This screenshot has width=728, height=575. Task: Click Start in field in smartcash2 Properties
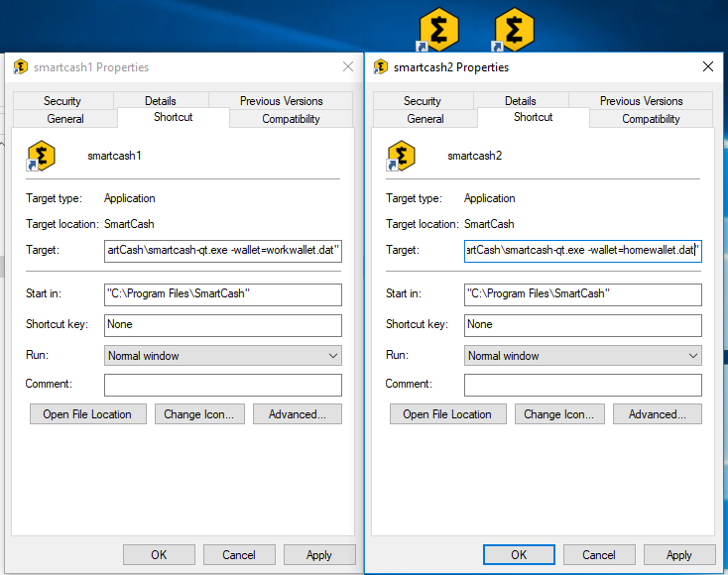tap(582, 294)
